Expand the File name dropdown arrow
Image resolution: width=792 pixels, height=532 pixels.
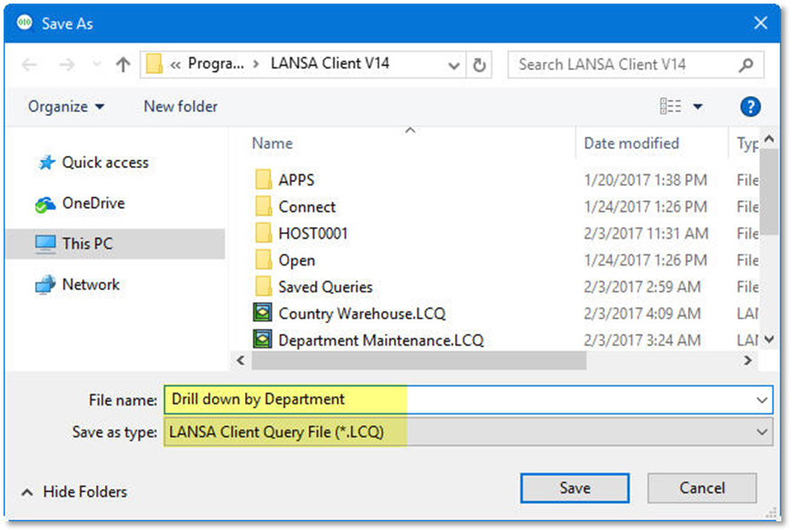[x=762, y=399]
